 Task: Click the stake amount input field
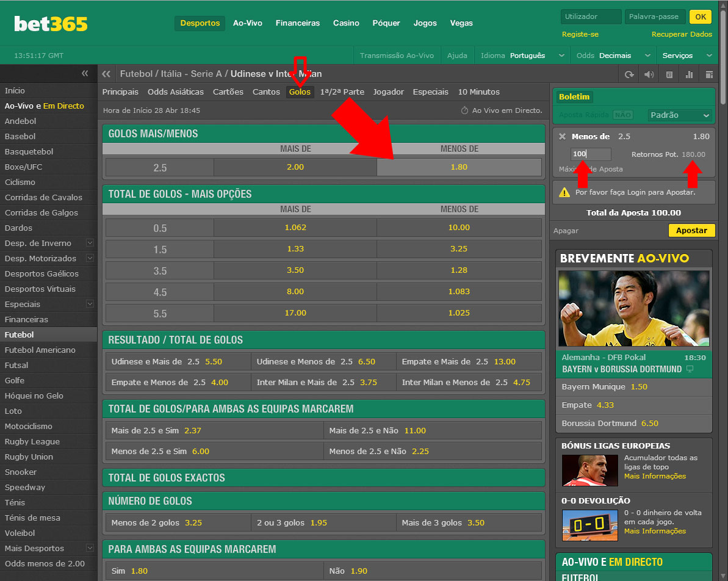coord(590,154)
